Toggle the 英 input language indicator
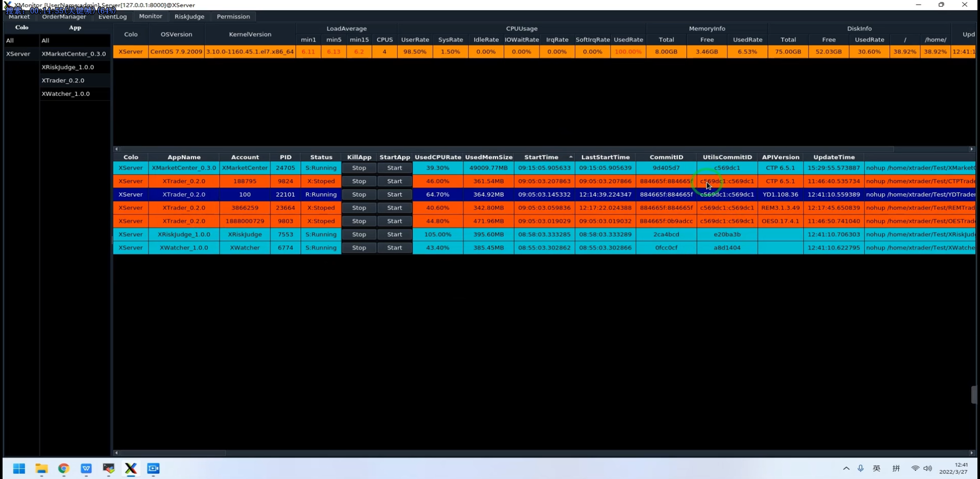 click(x=877, y=468)
